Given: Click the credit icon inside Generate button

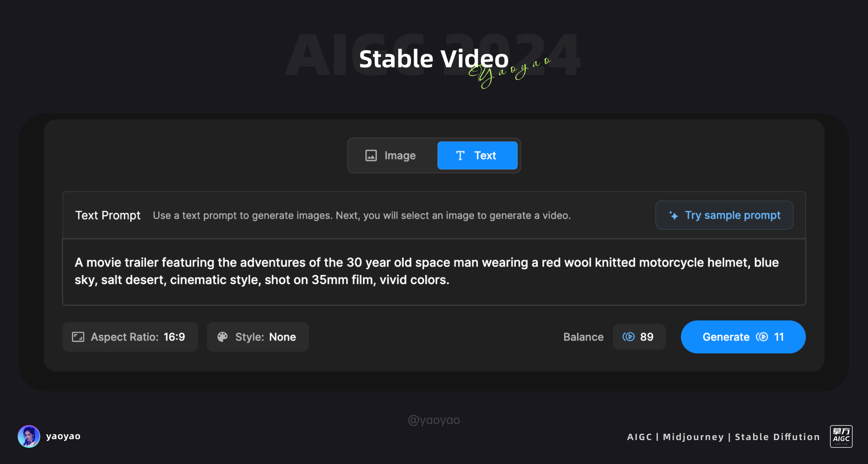Looking at the screenshot, I should click(762, 337).
